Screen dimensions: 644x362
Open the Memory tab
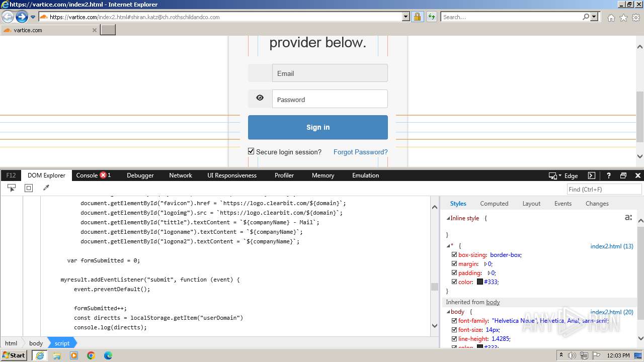tap(323, 175)
